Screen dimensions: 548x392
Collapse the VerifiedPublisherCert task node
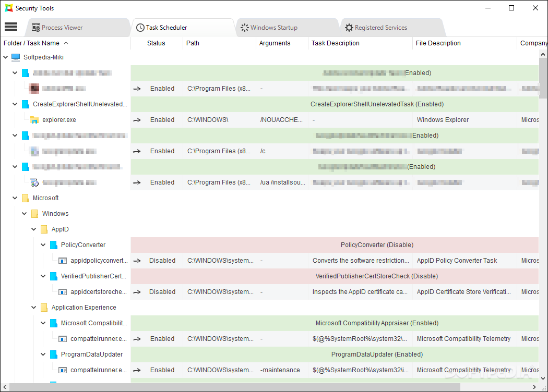[x=43, y=276]
